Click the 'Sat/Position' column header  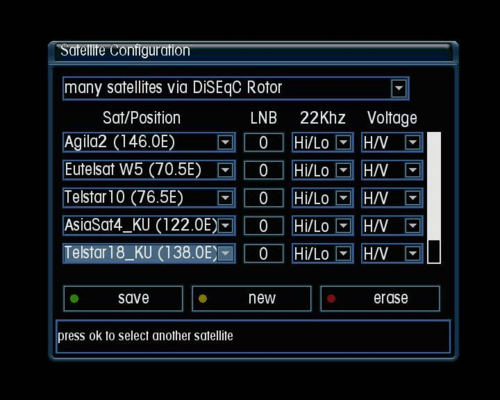(x=142, y=118)
